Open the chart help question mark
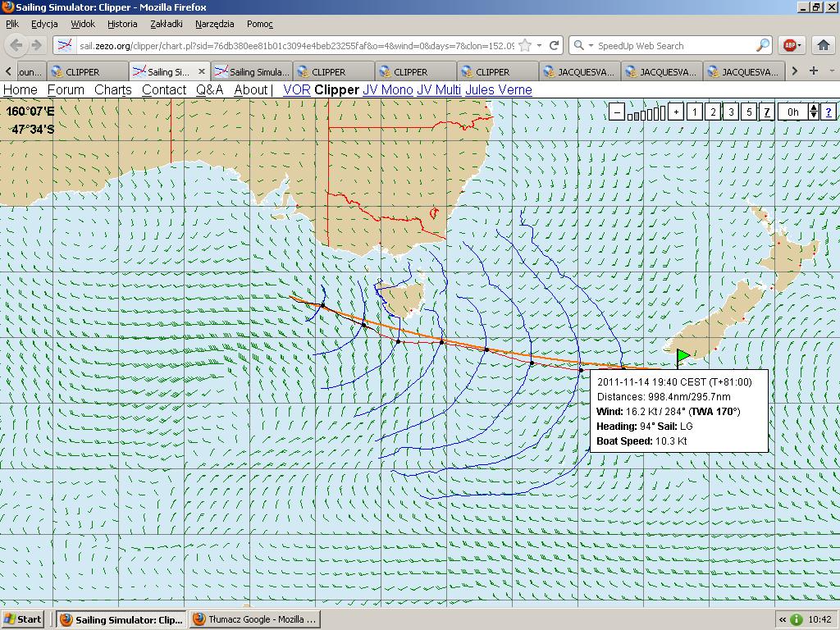840x630 pixels. (829, 112)
